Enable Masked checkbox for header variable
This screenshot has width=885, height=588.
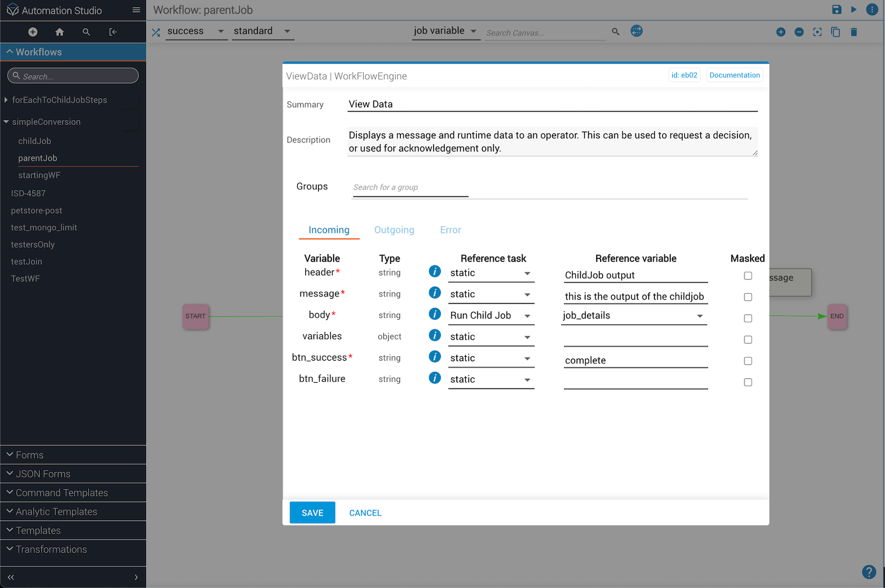click(748, 275)
